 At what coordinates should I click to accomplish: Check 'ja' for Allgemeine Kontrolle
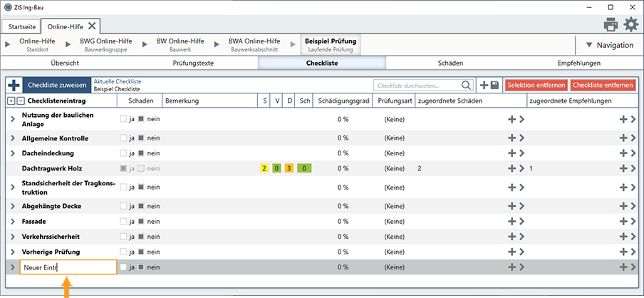[124, 138]
